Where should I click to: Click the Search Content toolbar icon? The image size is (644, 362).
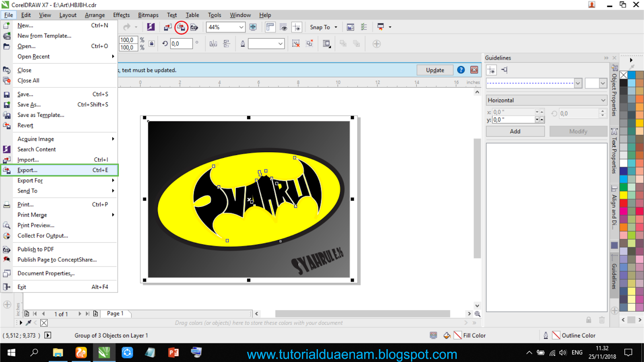151,27
